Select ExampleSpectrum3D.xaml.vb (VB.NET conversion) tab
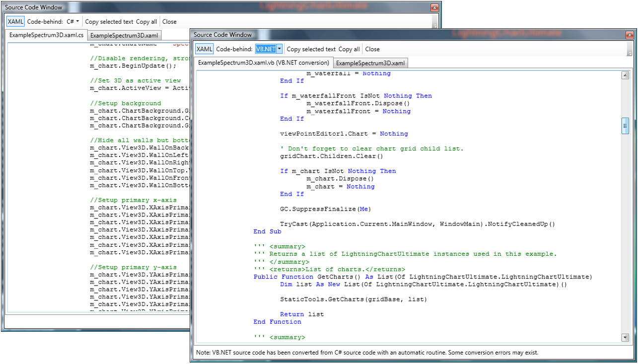The width and height of the screenshot is (638, 364). 263,63
